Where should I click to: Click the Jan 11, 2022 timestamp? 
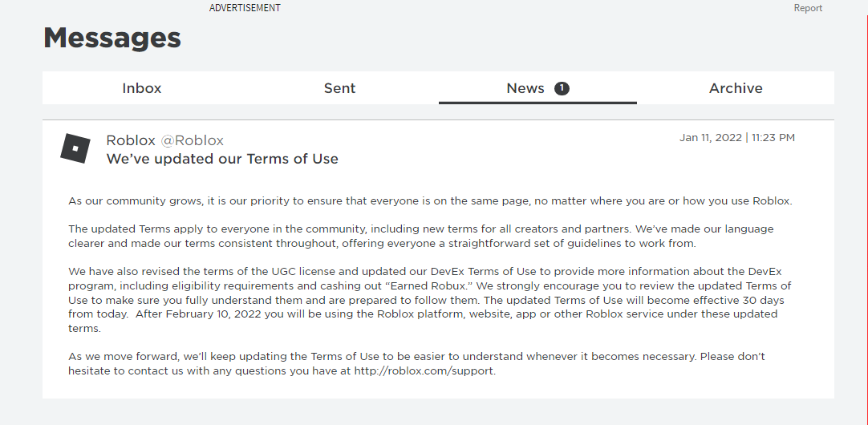pyautogui.click(x=736, y=138)
